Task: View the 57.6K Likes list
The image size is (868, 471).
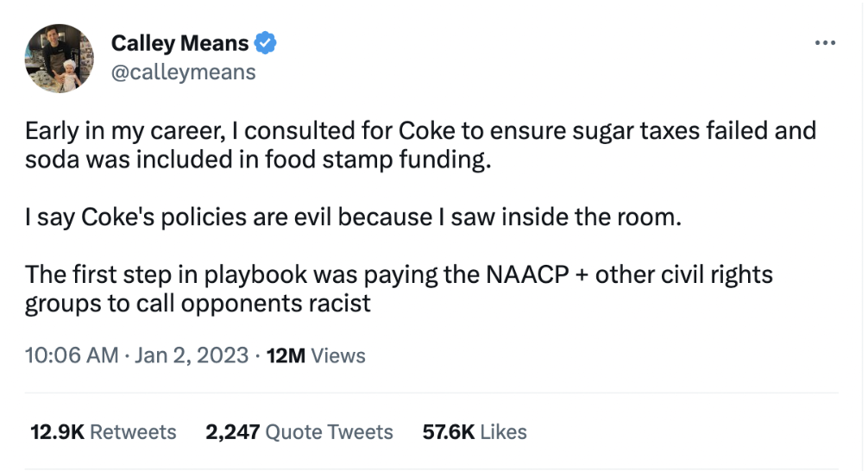Action: 475,431
